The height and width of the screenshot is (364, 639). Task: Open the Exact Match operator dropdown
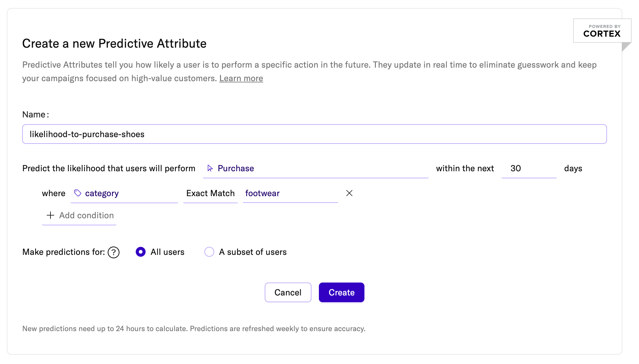[211, 193]
